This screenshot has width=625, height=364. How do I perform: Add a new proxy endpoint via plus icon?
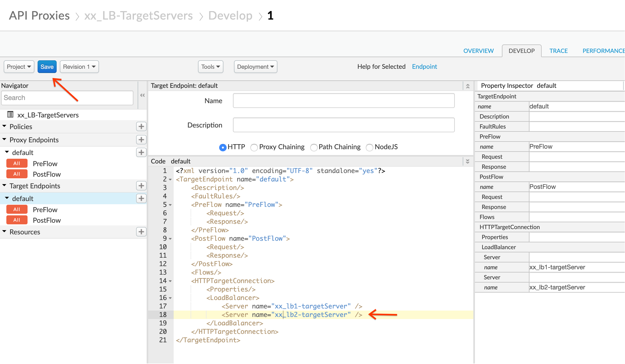141,140
